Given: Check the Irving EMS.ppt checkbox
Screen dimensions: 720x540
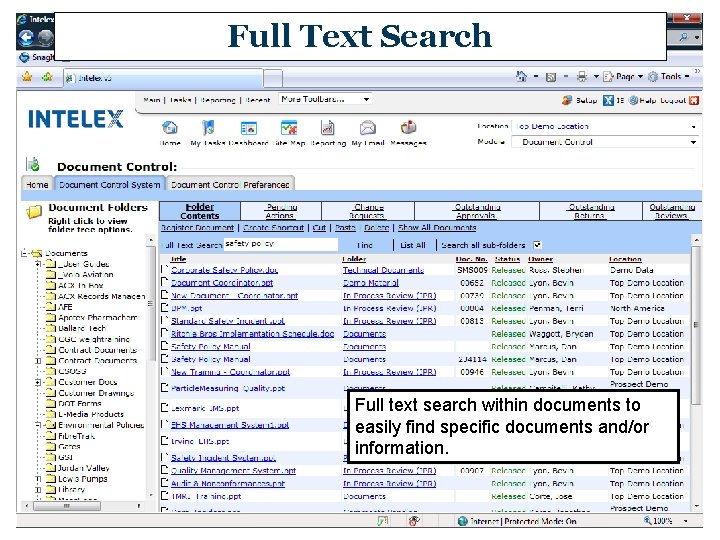Looking at the screenshot, I should tap(164, 441).
